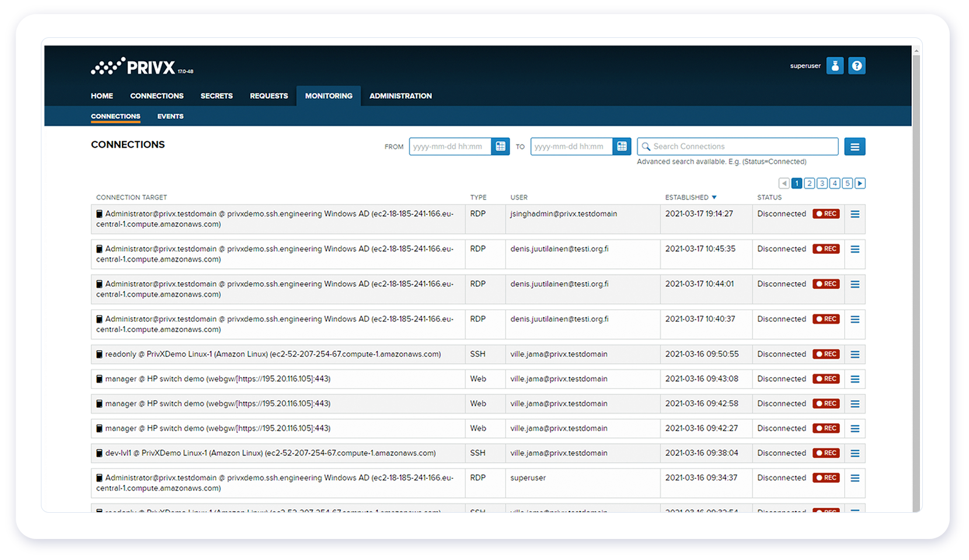The width and height of the screenshot is (969, 560).
Task: Go to page 2 of results
Action: [x=810, y=183]
